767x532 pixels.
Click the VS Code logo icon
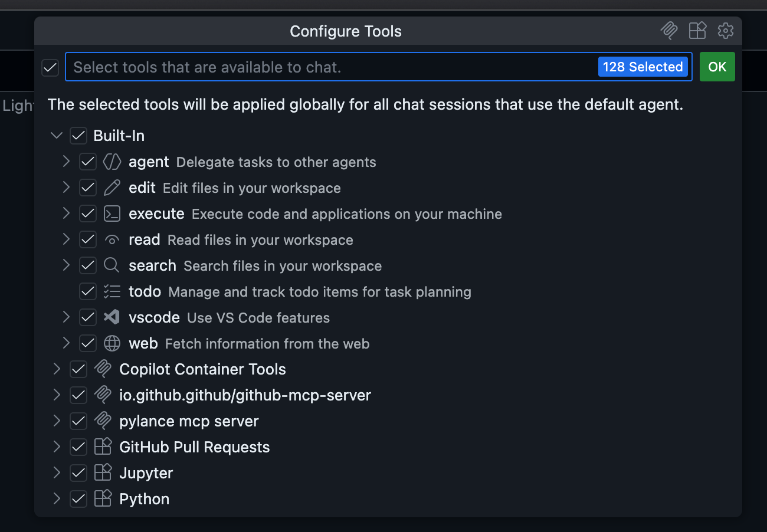click(112, 317)
